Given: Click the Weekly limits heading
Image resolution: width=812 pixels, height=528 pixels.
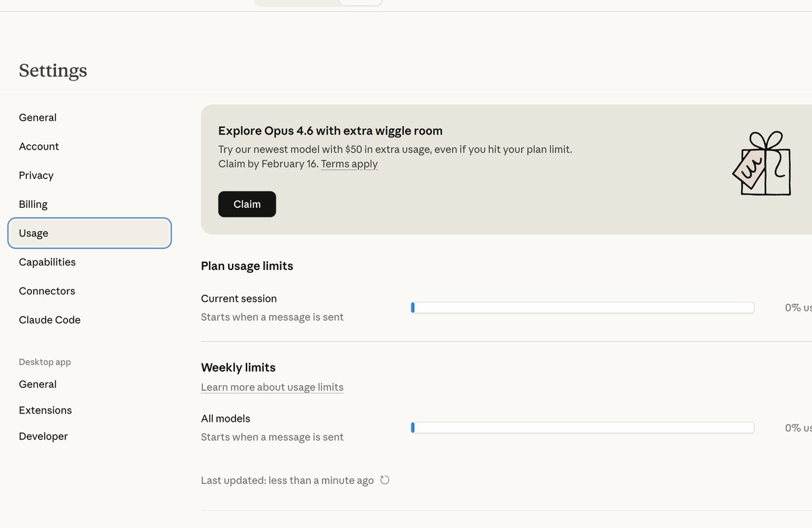Looking at the screenshot, I should click(238, 368).
